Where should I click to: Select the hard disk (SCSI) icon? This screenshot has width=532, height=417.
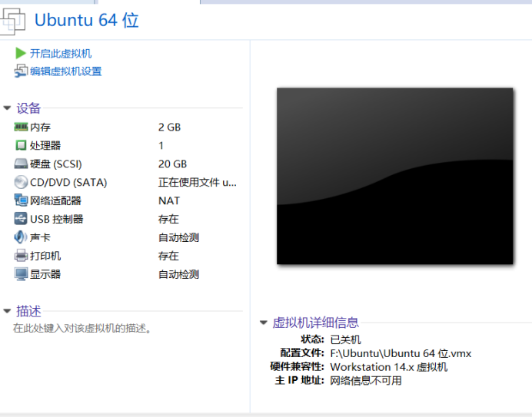click(21, 164)
